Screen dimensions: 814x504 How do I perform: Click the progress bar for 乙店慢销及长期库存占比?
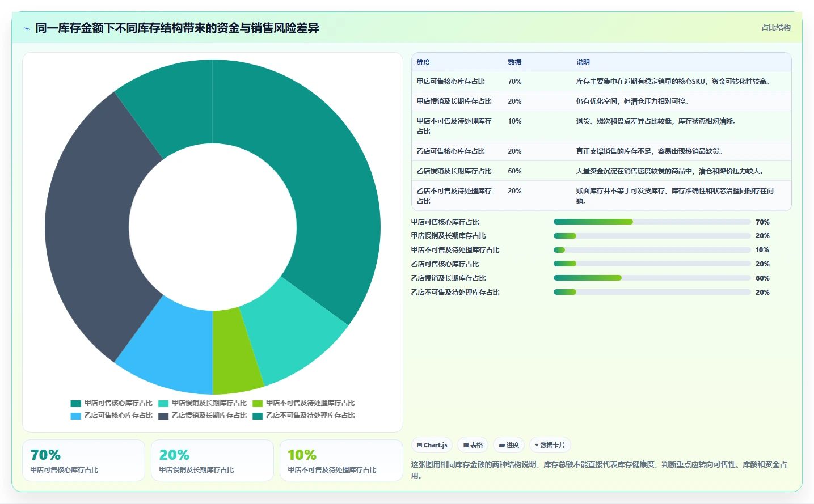point(652,278)
